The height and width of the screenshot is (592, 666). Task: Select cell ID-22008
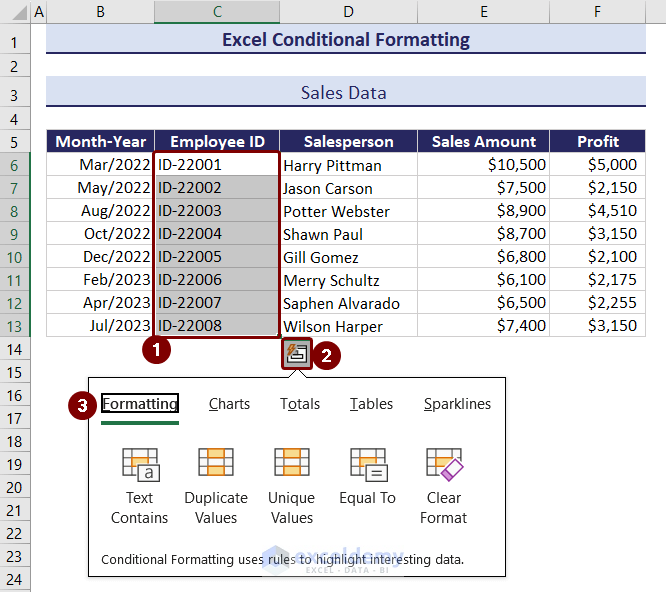coord(217,325)
